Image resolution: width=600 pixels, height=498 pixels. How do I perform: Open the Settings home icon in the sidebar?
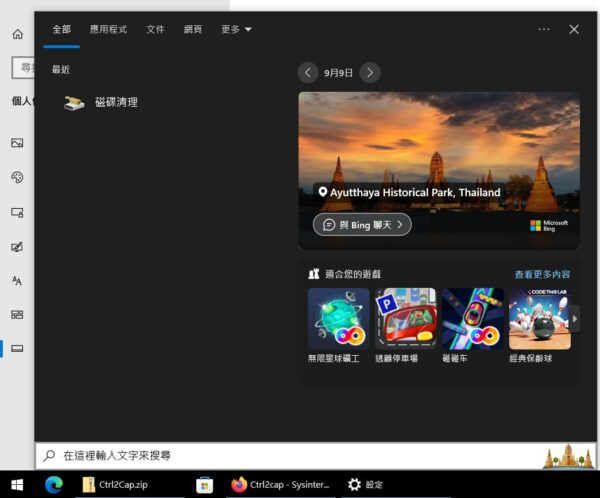(x=18, y=34)
